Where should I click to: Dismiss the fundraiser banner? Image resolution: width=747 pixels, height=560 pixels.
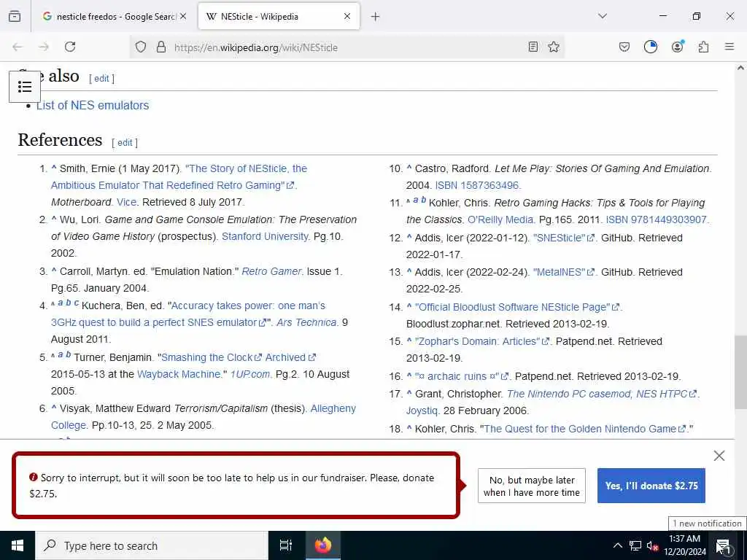tap(719, 456)
